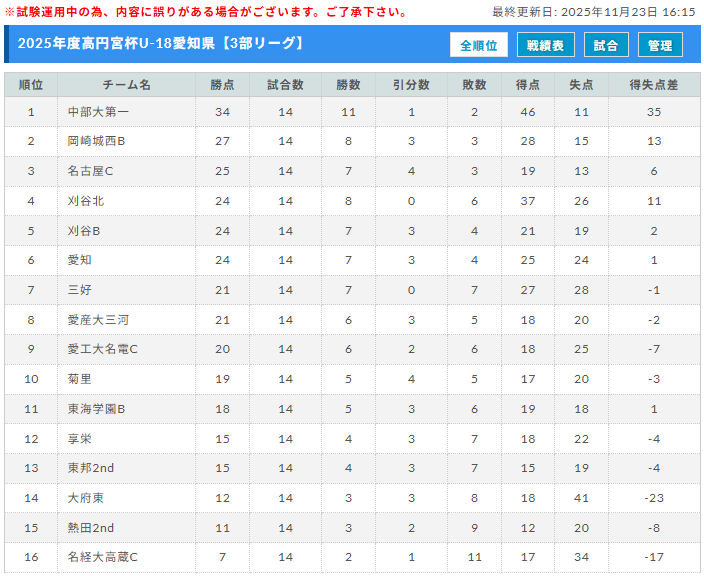Screen dimensions: 704x576
Task: Open the 愛産大三河 team entry
Action: click(98, 320)
